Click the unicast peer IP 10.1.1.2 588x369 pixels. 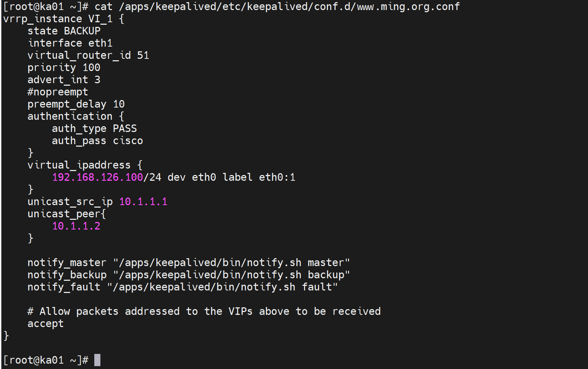(x=76, y=226)
